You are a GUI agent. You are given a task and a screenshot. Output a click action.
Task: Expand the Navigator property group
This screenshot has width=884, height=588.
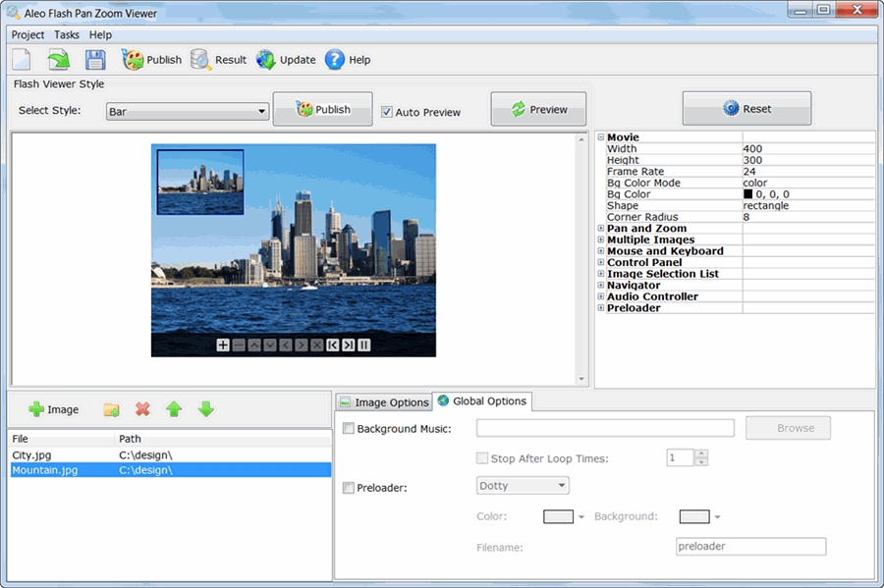coord(601,286)
